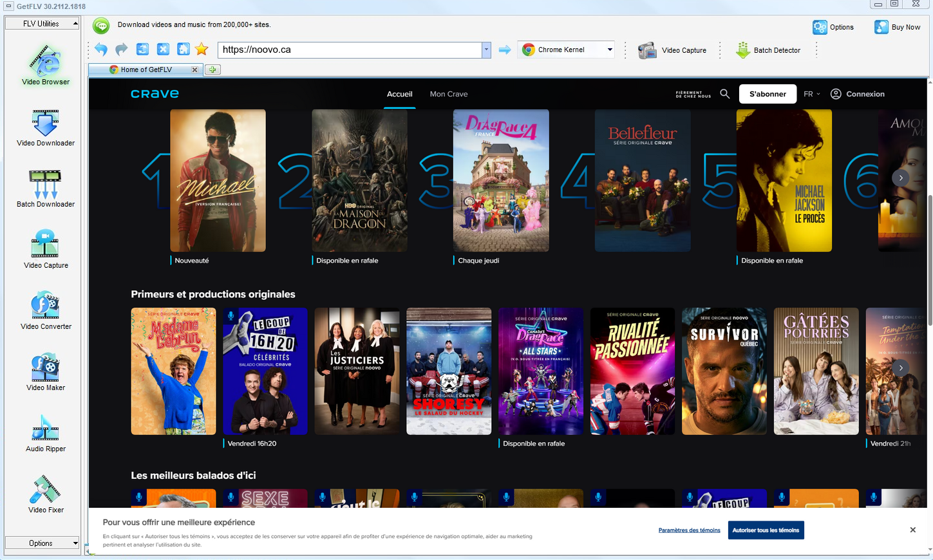Click Les meilleurs balados d'ici heading
The image size is (933, 560).
point(193,476)
